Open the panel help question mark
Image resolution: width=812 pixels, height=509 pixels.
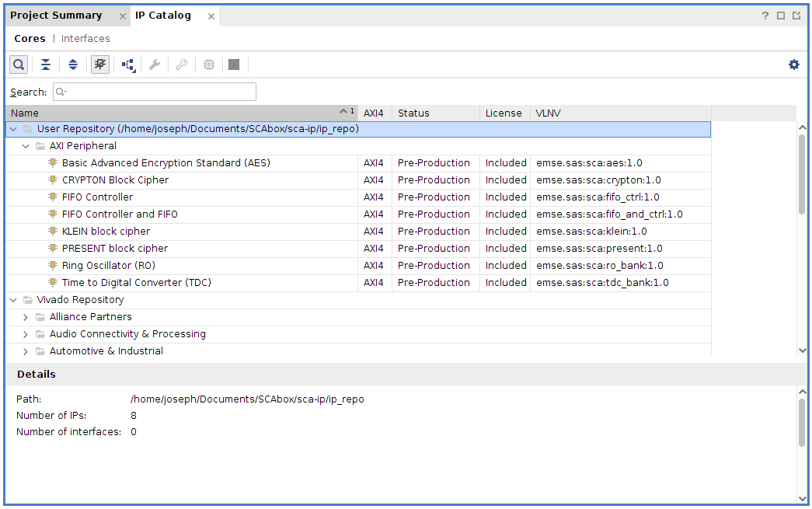click(x=765, y=16)
